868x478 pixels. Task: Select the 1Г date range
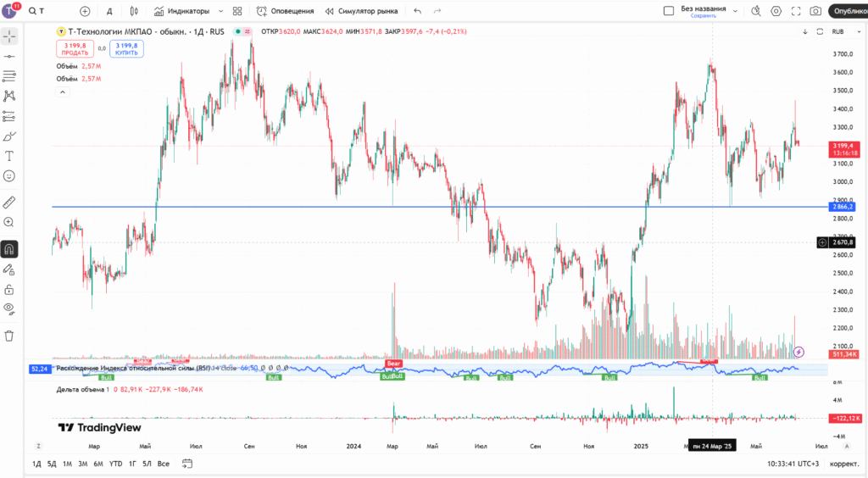132,464
